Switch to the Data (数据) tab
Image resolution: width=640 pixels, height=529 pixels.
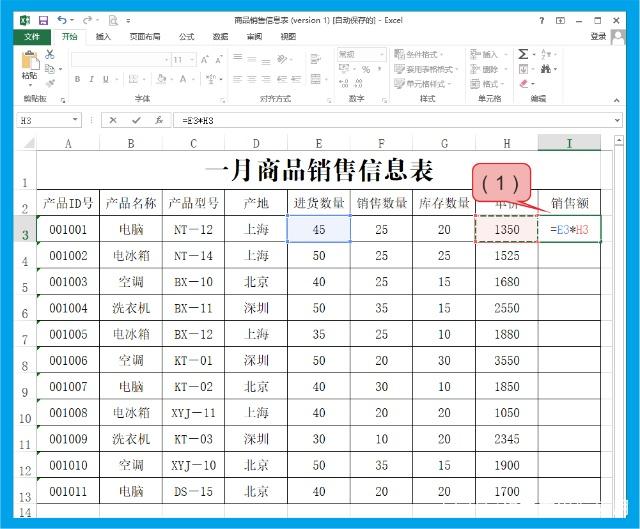pos(220,37)
